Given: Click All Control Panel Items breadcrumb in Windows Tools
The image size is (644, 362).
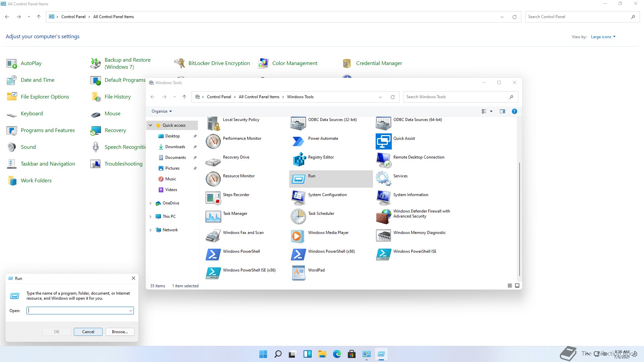Looking at the screenshot, I should coord(259,97).
